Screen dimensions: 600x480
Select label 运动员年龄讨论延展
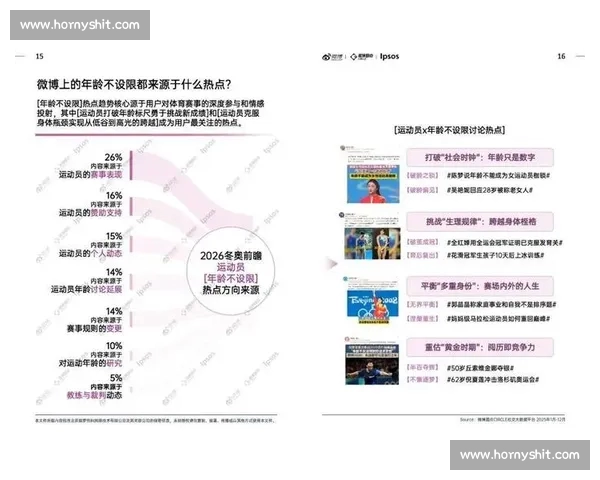point(86,289)
